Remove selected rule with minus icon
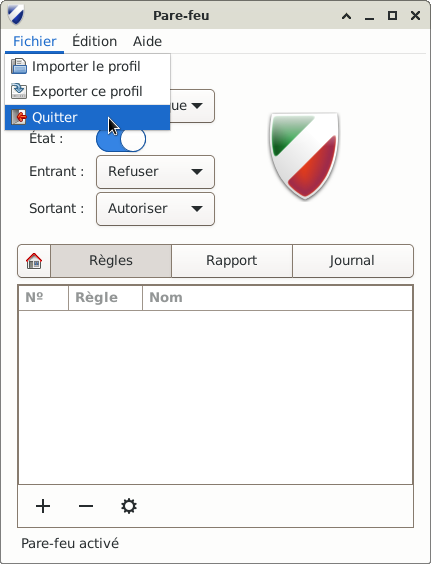The image size is (431, 564). coord(86,506)
